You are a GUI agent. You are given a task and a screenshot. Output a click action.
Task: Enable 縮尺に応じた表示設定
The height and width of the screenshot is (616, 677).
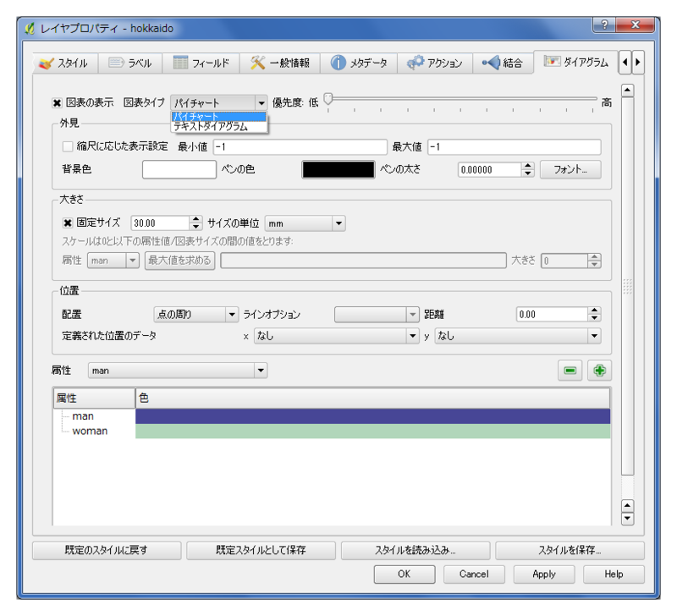(67, 146)
